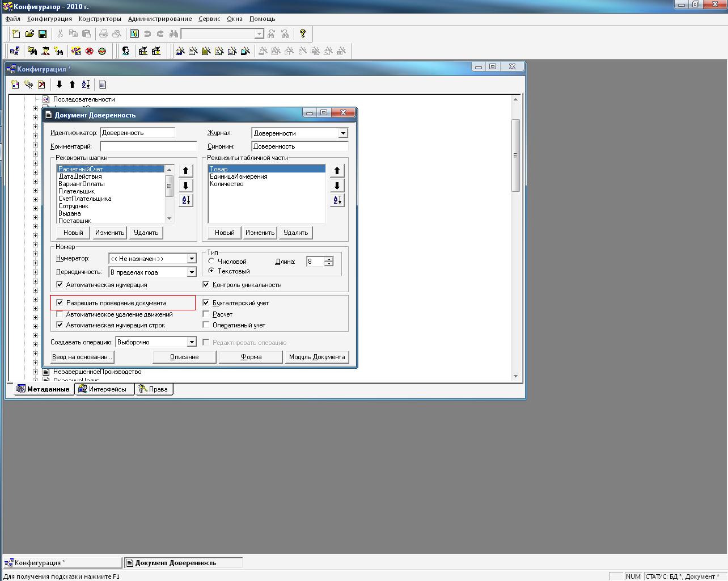Click the Конфигурация tree vertical scrollbar
The height and width of the screenshot is (581, 728).
tap(515, 237)
